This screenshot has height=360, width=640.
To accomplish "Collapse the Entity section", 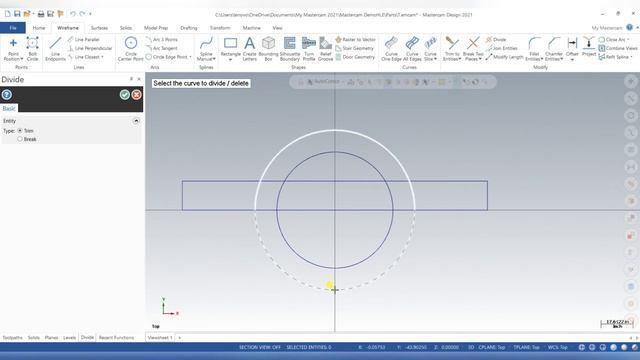I will point(136,121).
